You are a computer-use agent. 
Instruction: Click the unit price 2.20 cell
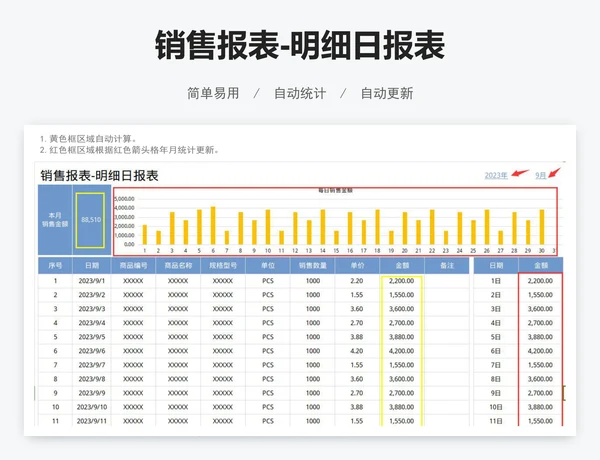tap(357, 281)
